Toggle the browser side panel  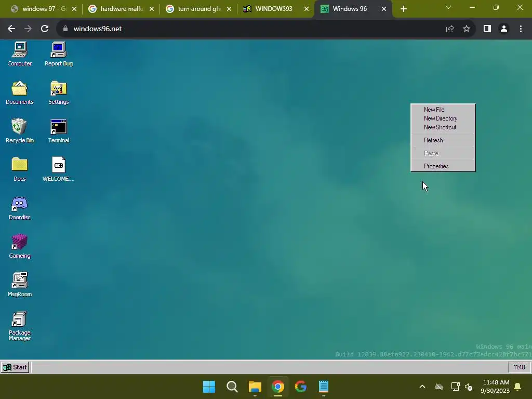[x=487, y=29]
